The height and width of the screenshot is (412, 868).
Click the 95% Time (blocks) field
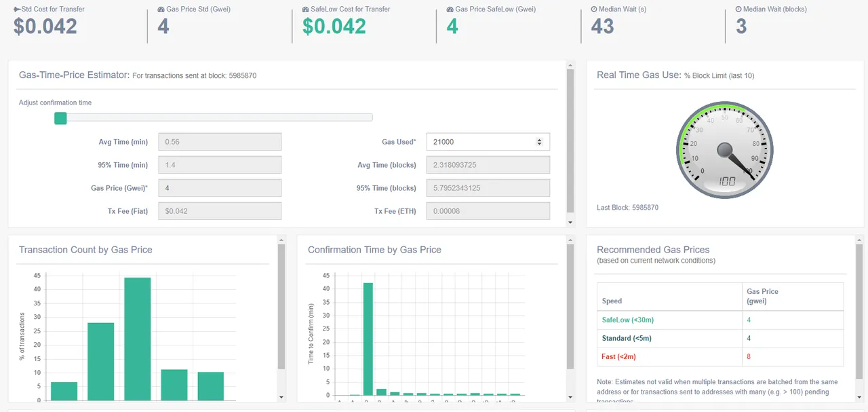(488, 188)
